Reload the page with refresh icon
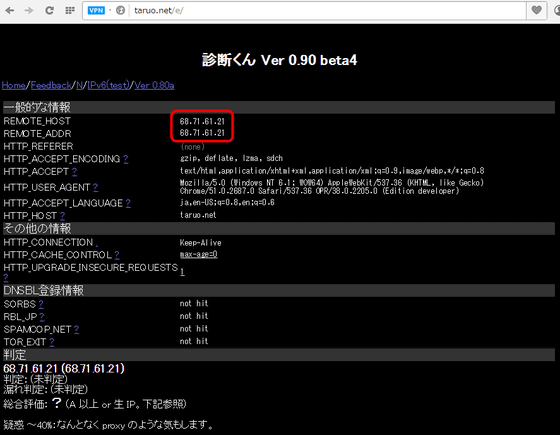Image resolution: width=560 pixels, height=435 pixels. coord(49,10)
